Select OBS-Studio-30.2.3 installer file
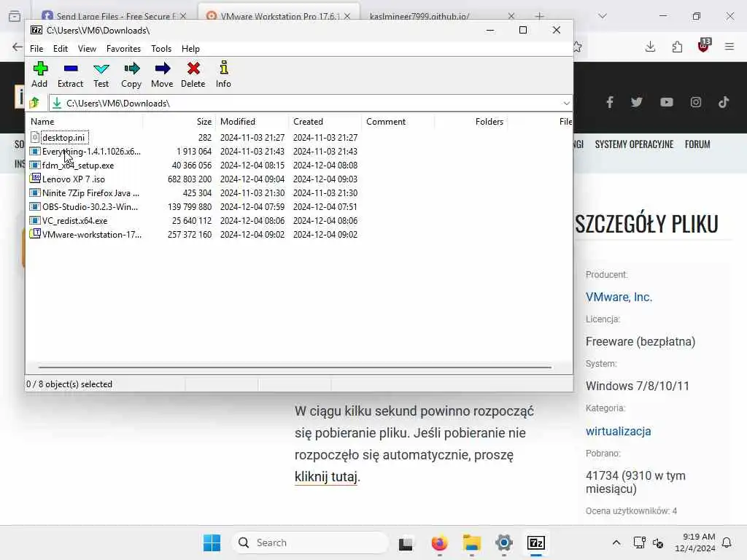The height and width of the screenshot is (560, 747). point(90,206)
